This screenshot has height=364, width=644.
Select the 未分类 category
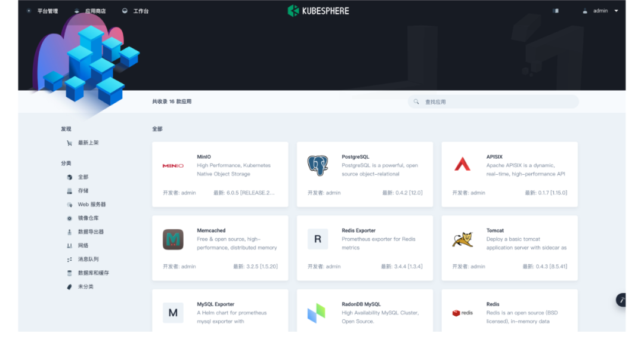tap(86, 287)
